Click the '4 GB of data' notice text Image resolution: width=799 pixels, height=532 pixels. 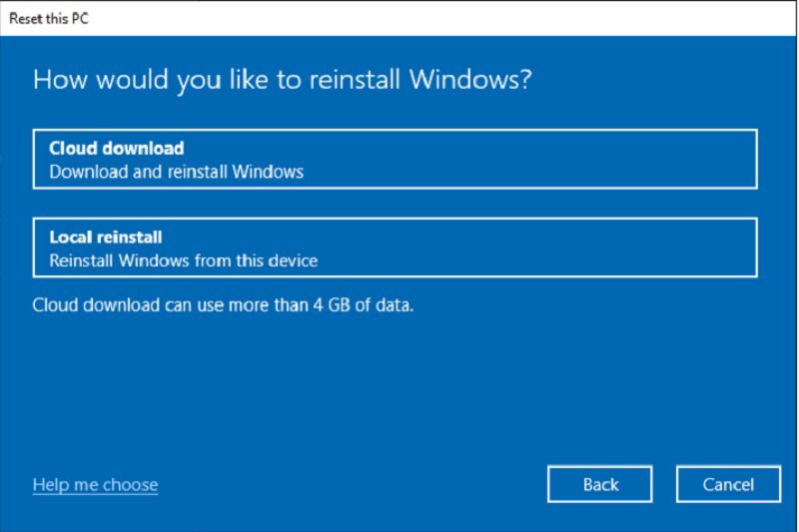coord(223,305)
